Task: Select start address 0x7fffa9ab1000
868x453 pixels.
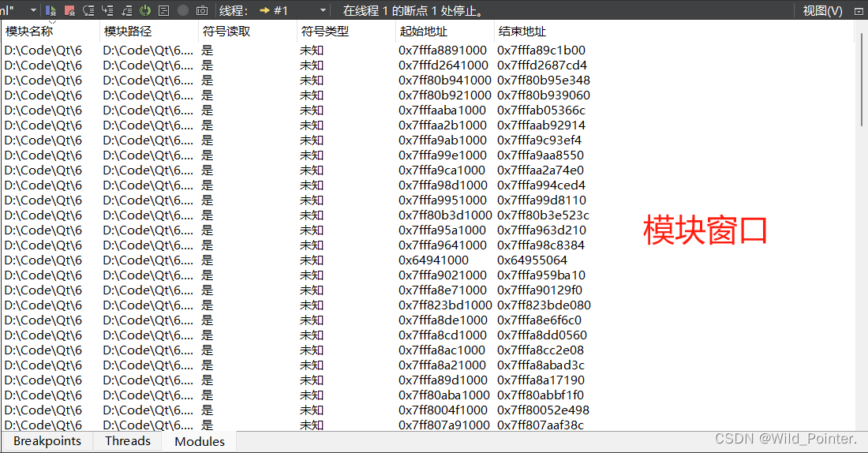Action: (443, 140)
